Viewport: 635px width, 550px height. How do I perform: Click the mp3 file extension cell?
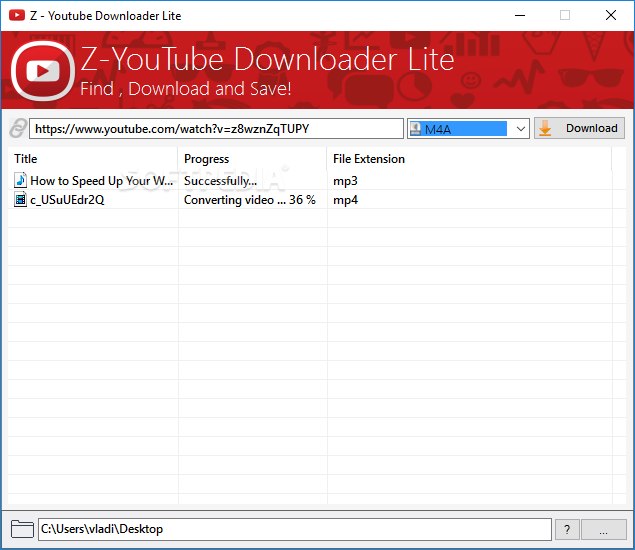coord(345,181)
